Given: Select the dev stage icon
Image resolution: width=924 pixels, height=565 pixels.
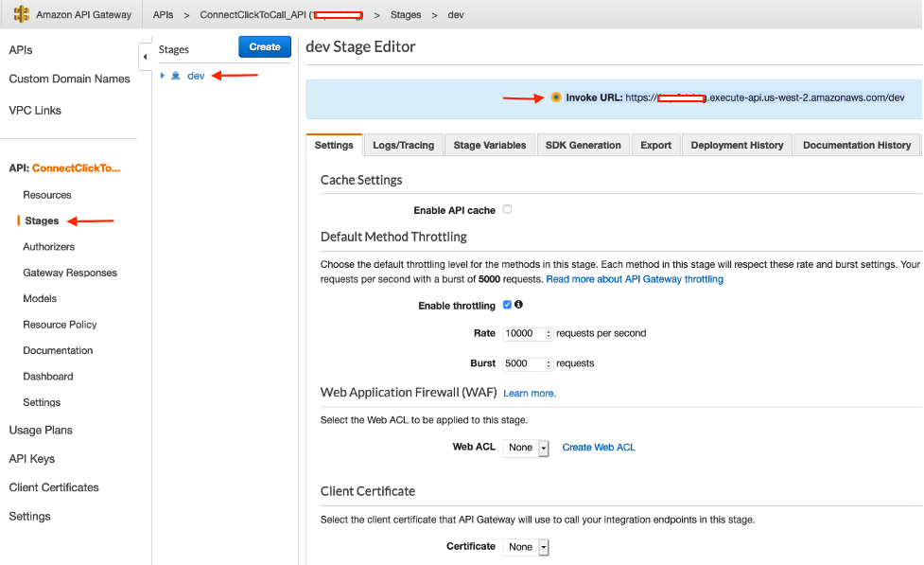Looking at the screenshot, I should [x=176, y=76].
